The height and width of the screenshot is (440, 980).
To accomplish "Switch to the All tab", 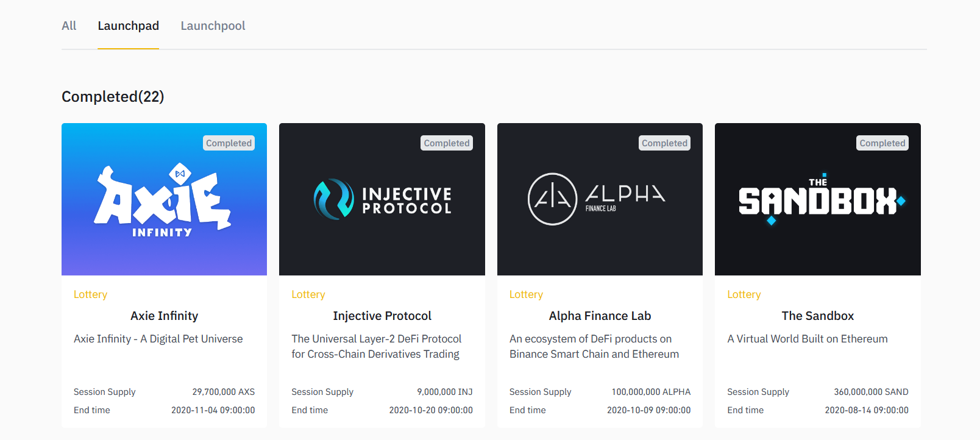I will [x=69, y=26].
